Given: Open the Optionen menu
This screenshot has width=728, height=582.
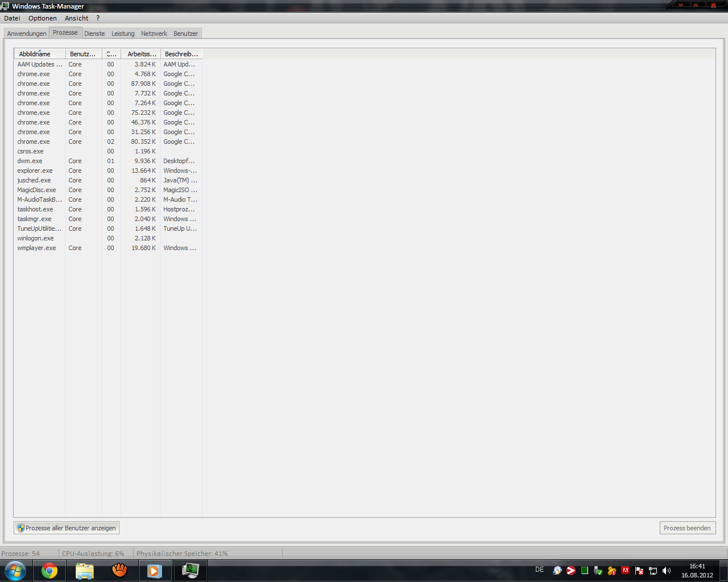Looking at the screenshot, I should click(x=43, y=18).
